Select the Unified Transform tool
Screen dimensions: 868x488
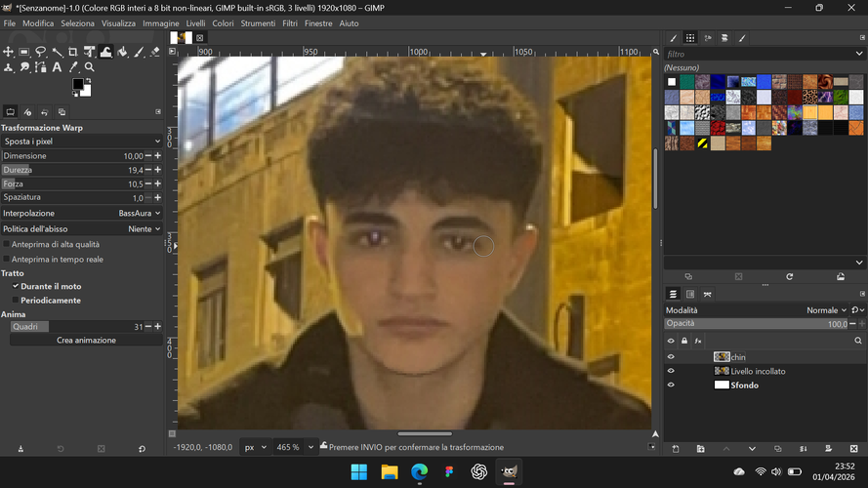89,52
